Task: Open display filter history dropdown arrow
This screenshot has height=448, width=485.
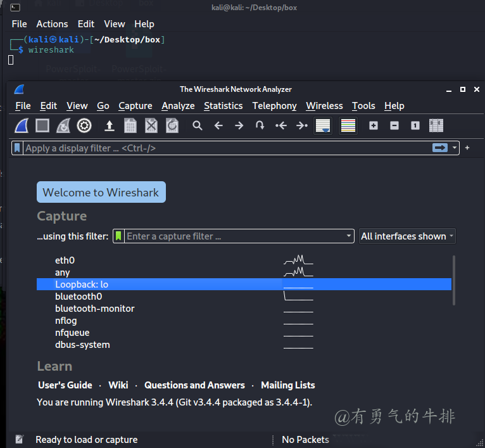Action: pos(455,148)
